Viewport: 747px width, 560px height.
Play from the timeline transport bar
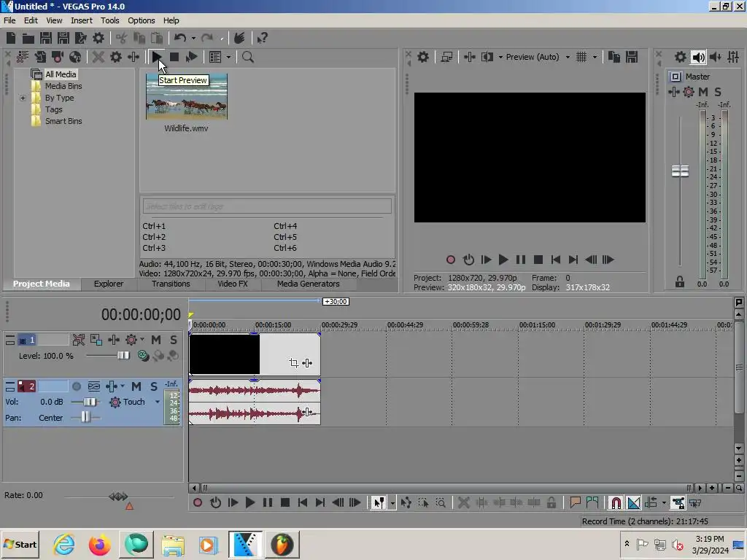point(250,502)
